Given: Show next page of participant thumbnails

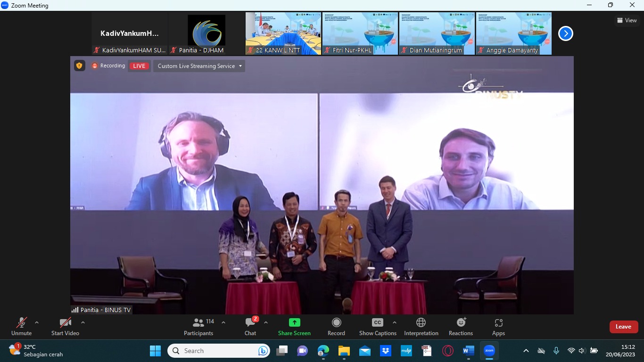Looking at the screenshot, I should [x=565, y=33].
